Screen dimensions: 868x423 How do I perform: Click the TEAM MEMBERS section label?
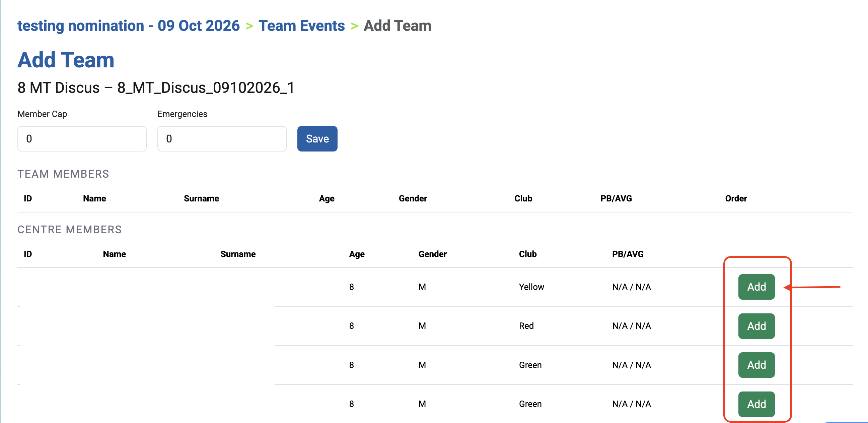[63, 174]
